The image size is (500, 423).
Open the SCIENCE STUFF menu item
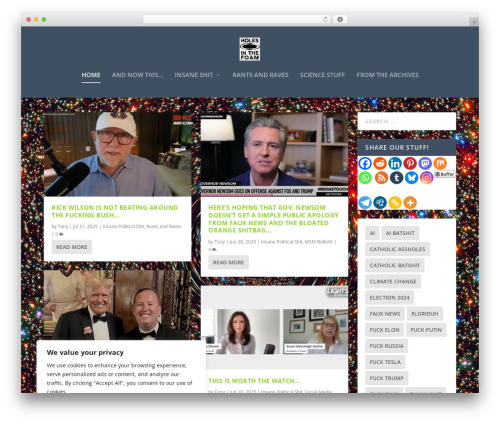click(x=322, y=75)
